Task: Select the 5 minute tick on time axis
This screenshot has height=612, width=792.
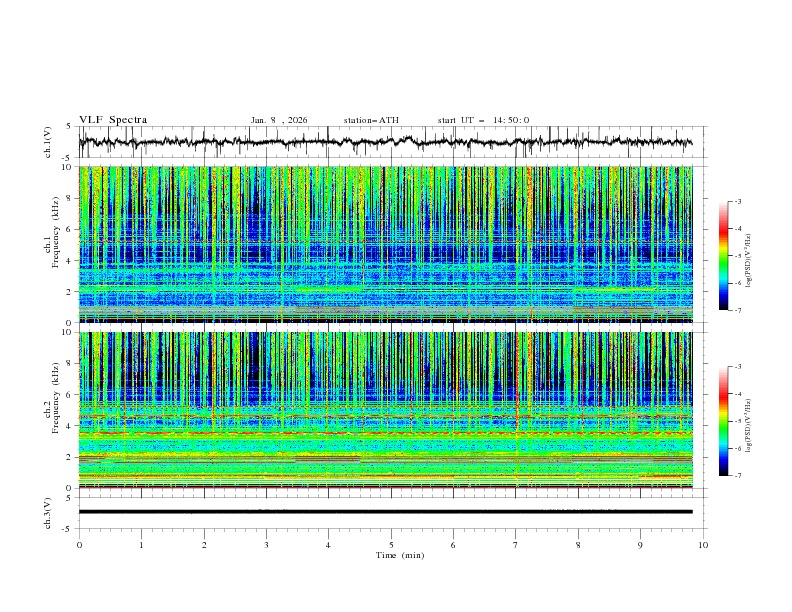Action: click(391, 544)
